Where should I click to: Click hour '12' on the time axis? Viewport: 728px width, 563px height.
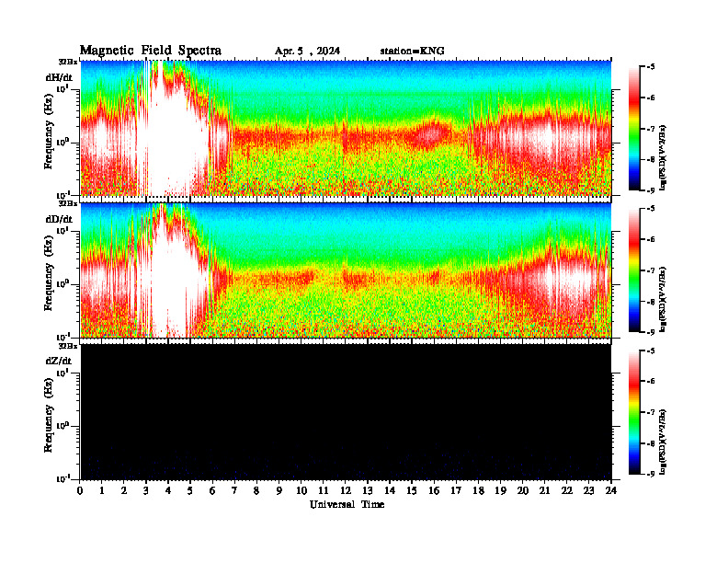[346, 490]
